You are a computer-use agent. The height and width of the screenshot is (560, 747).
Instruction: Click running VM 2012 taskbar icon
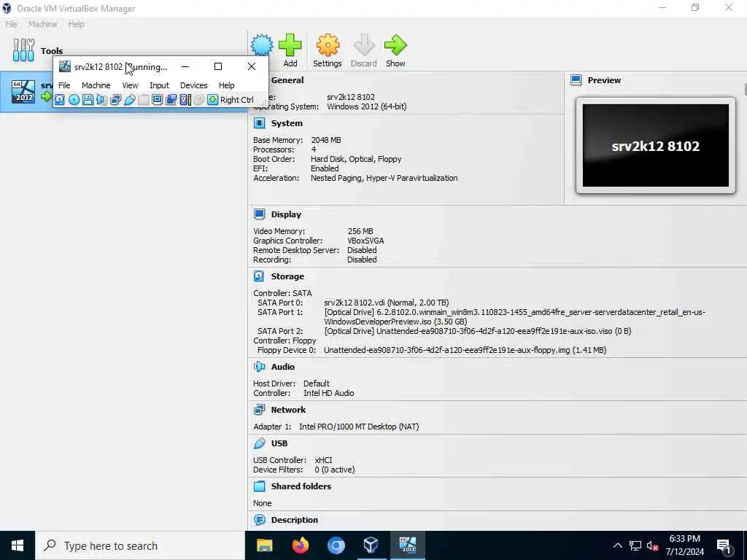tap(407, 545)
